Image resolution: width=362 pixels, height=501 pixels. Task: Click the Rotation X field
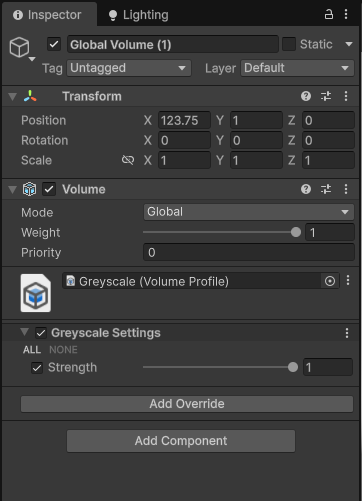[x=184, y=140]
